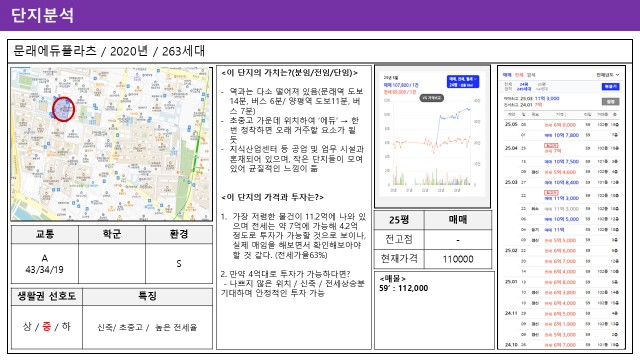640x360 pixels.
Task: Click the 전세 5억 5,000 transaction row
Action: 561,240
